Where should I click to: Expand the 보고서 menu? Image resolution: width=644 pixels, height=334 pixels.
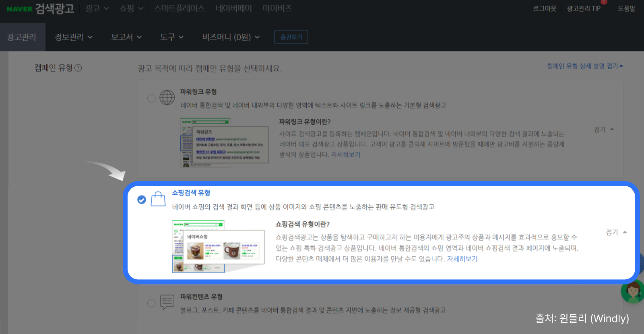click(x=126, y=37)
